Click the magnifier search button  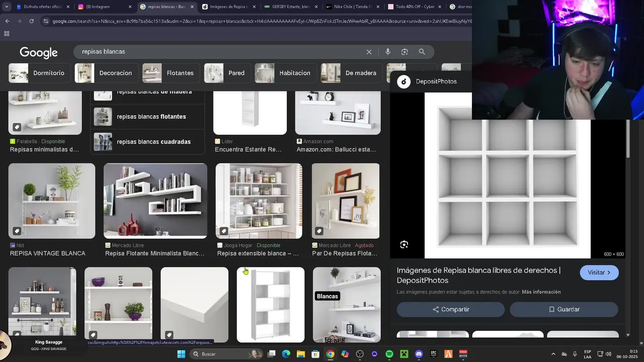pyautogui.click(x=422, y=52)
